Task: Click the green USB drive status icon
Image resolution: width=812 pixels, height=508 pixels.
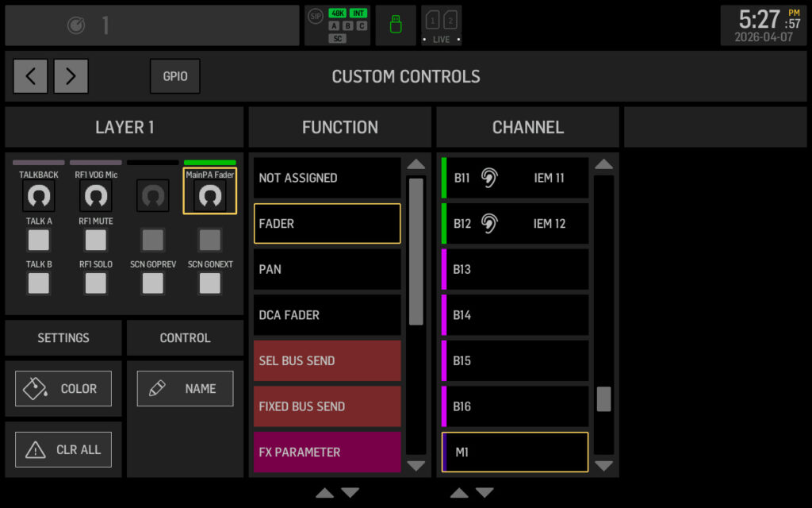Action: tap(396, 25)
